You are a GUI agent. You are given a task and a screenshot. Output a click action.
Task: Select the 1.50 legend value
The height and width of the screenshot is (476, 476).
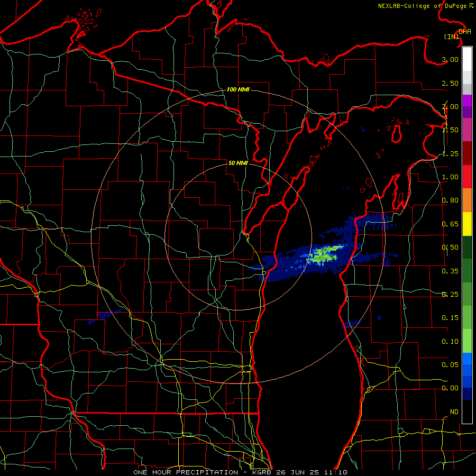click(450, 130)
